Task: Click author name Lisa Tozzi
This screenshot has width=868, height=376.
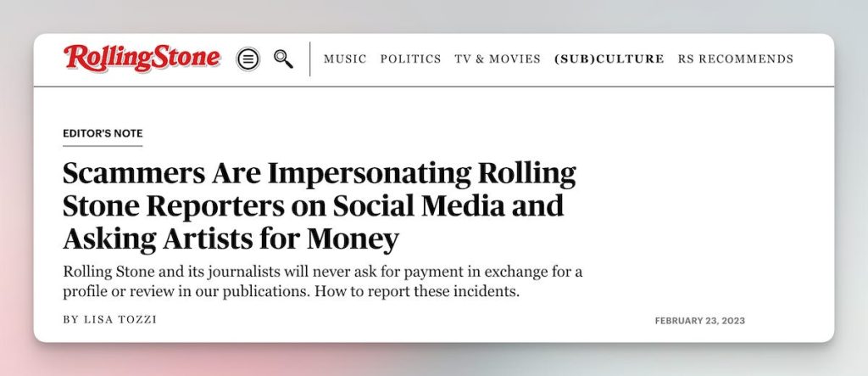Action: coord(130,320)
